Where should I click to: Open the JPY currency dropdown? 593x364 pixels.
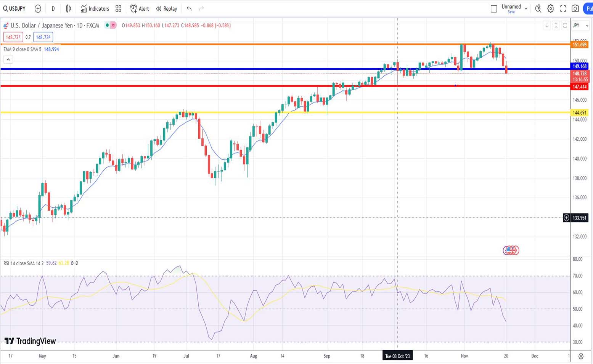[581, 26]
